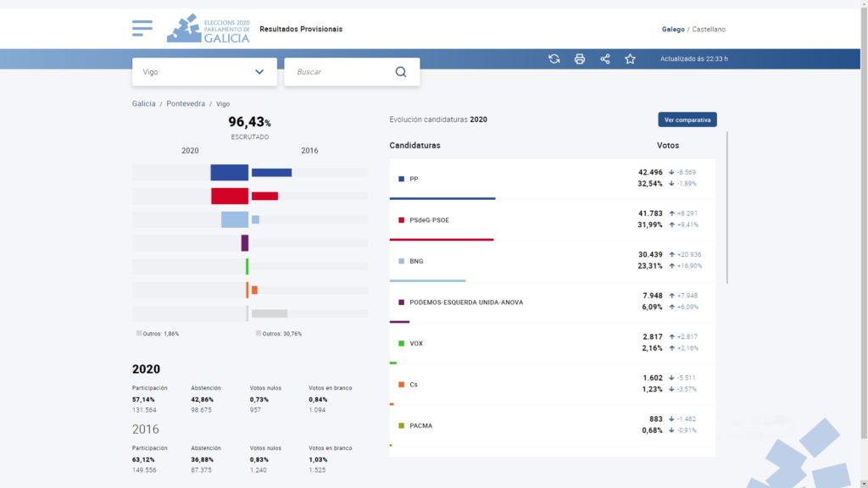
Task: Click the share icon
Action: pyautogui.click(x=605, y=59)
